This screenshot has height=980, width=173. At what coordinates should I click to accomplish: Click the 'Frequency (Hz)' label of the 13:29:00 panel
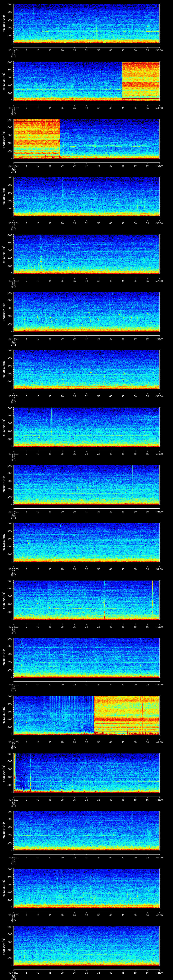[4, 24]
